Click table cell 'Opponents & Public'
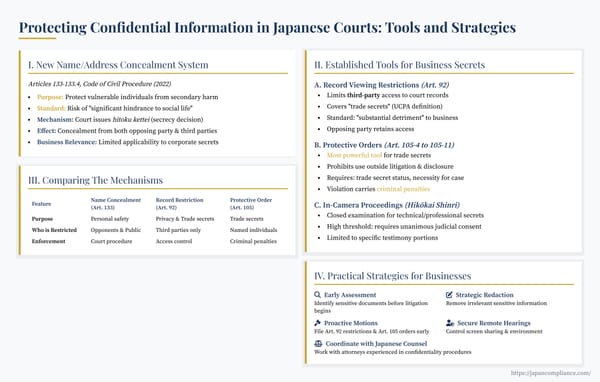This screenshot has width=600, height=382. [116, 230]
